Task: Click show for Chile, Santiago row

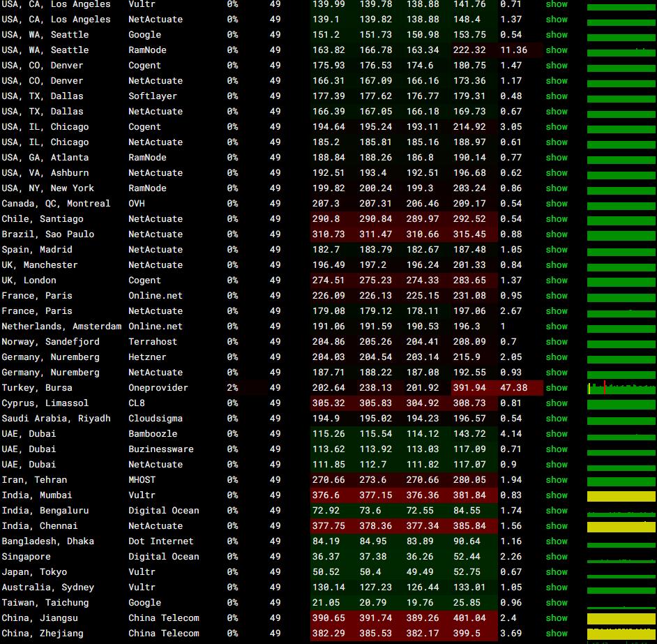Action: tap(557, 219)
